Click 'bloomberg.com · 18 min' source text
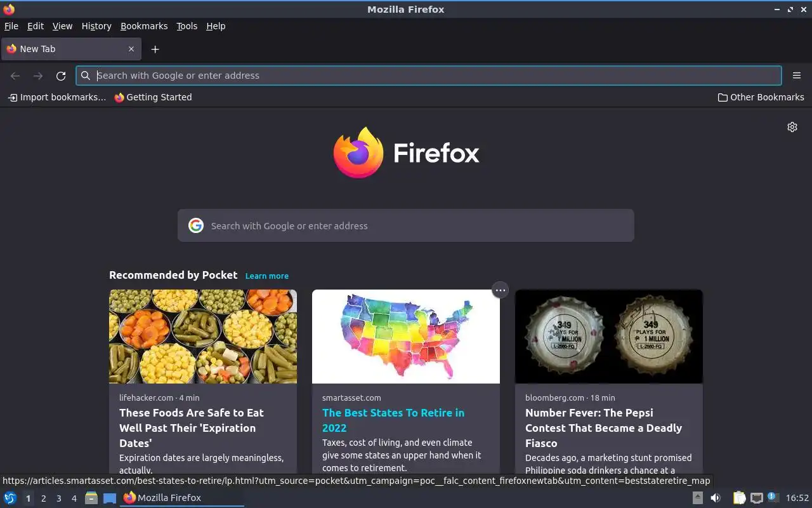The height and width of the screenshot is (508, 812). pyautogui.click(x=570, y=398)
